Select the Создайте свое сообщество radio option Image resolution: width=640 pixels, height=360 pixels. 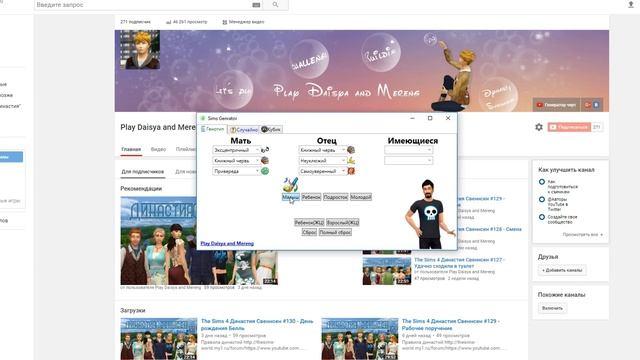tap(542, 217)
